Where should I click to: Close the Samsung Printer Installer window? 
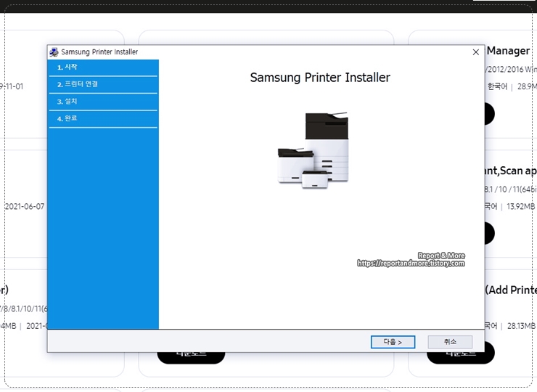[x=476, y=52]
